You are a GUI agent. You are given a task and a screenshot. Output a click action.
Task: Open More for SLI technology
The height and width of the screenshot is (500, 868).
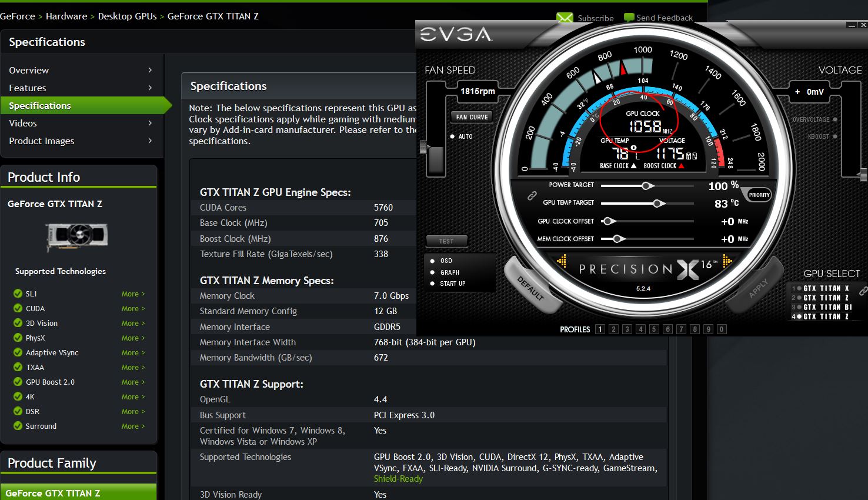tap(133, 294)
